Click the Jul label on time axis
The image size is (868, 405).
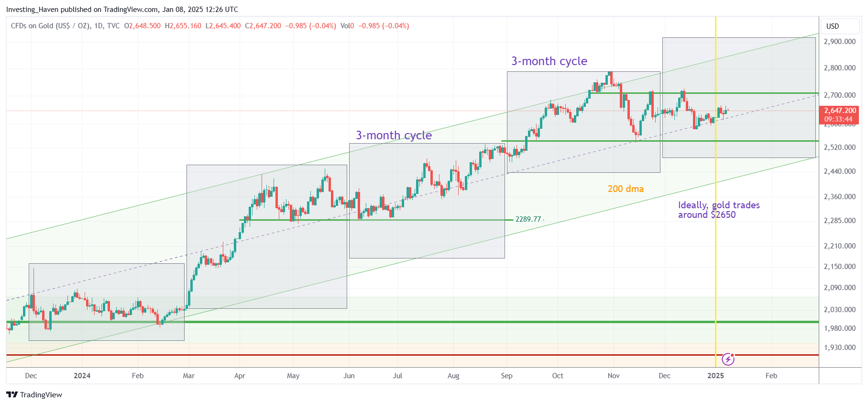tap(397, 376)
